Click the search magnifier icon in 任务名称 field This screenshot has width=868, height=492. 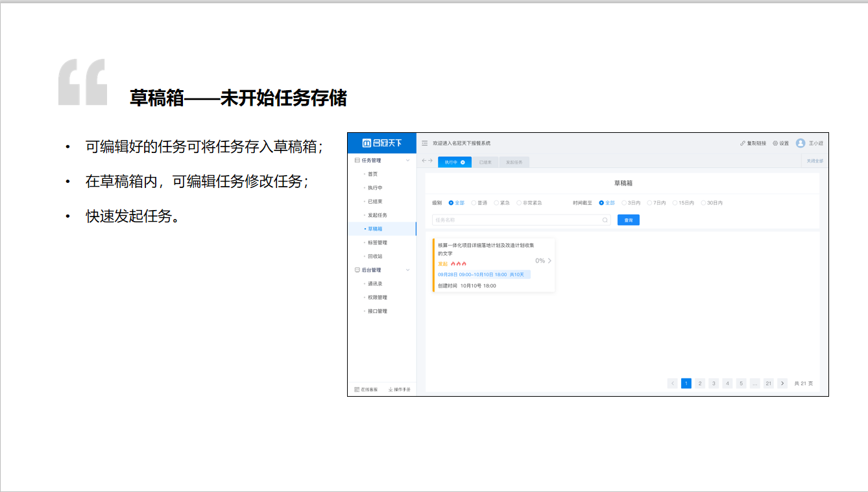pos(605,220)
